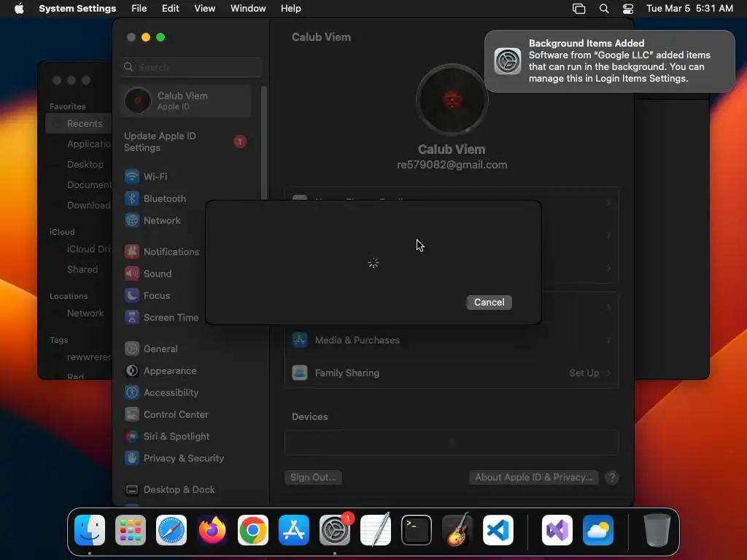
Task: Open Launchpad from the Dock
Action: (131, 530)
